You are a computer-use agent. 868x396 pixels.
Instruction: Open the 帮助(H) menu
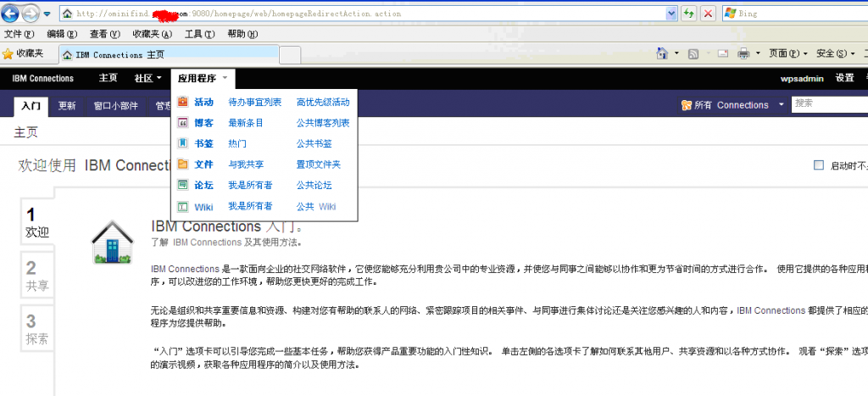[243, 34]
